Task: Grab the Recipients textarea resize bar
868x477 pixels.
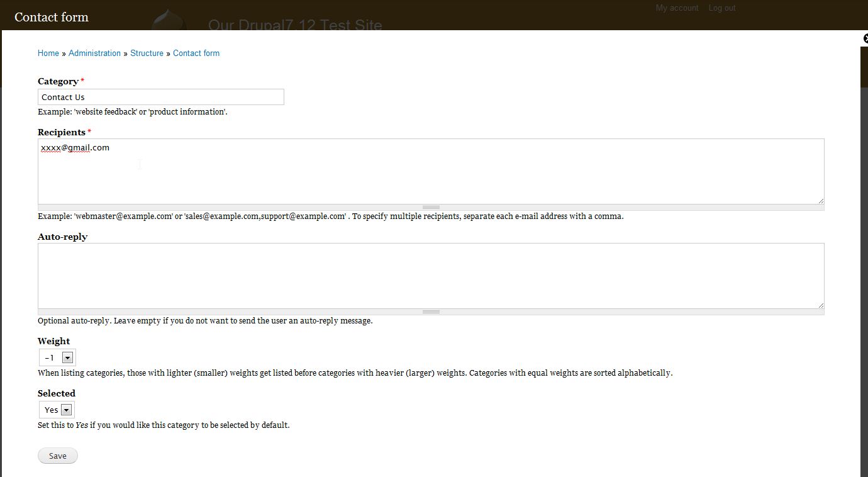Action: [x=431, y=207]
